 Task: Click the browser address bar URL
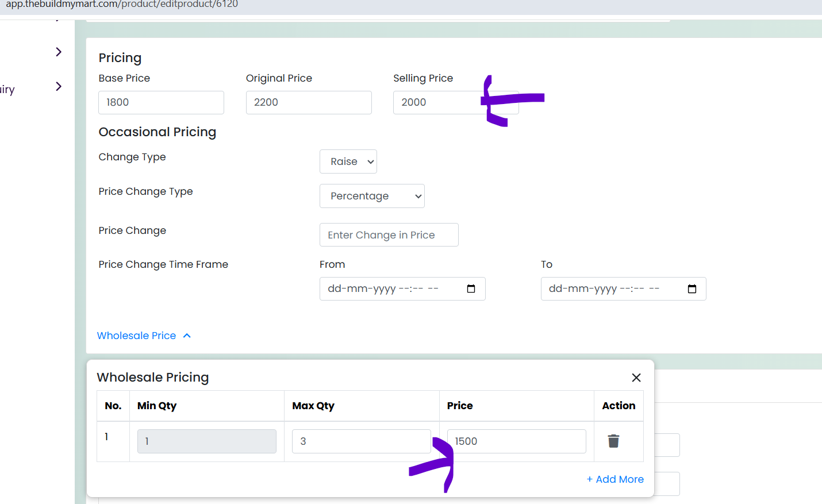click(x=122, y=5)
